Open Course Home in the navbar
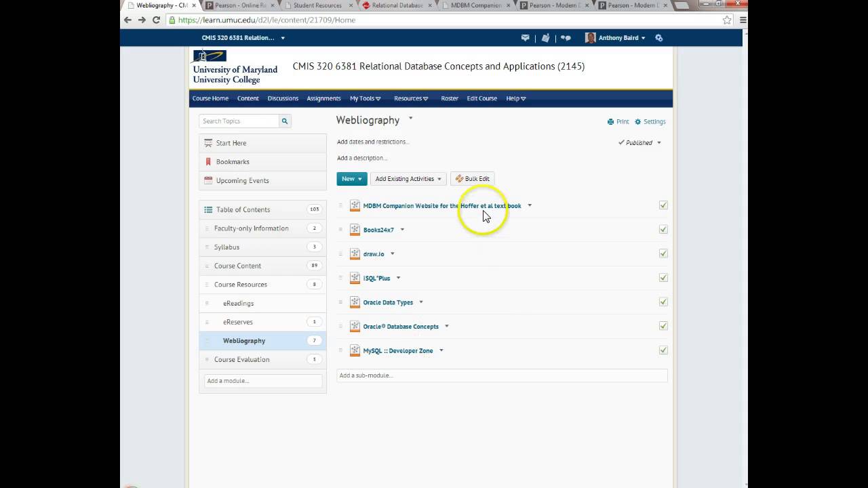 pyautogui.click(x=210, y=98)
